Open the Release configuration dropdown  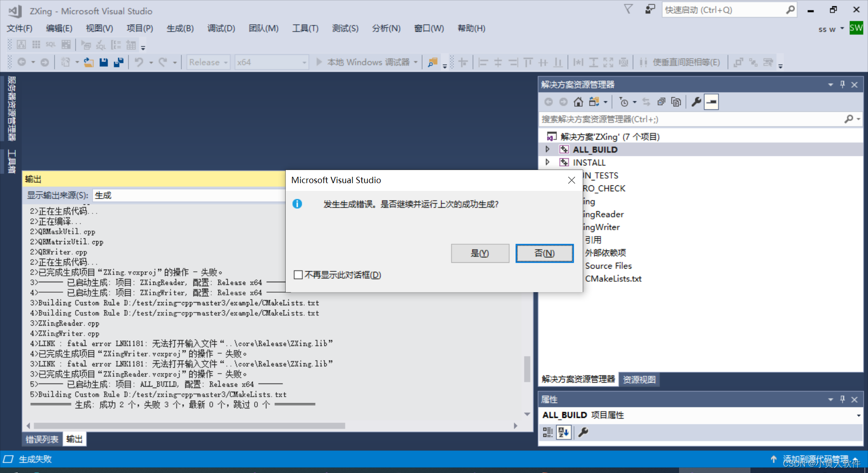[x=208, y=62]
